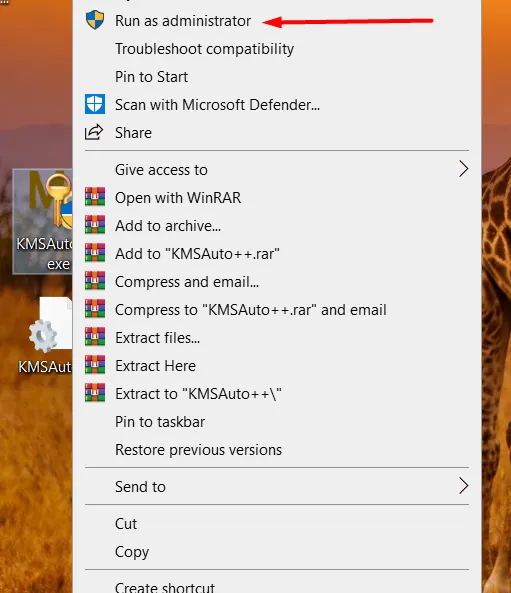This screenshot has height=593, width=511.
Task: Click the KMSAuto exe file name label
Action: pos(44,253)
